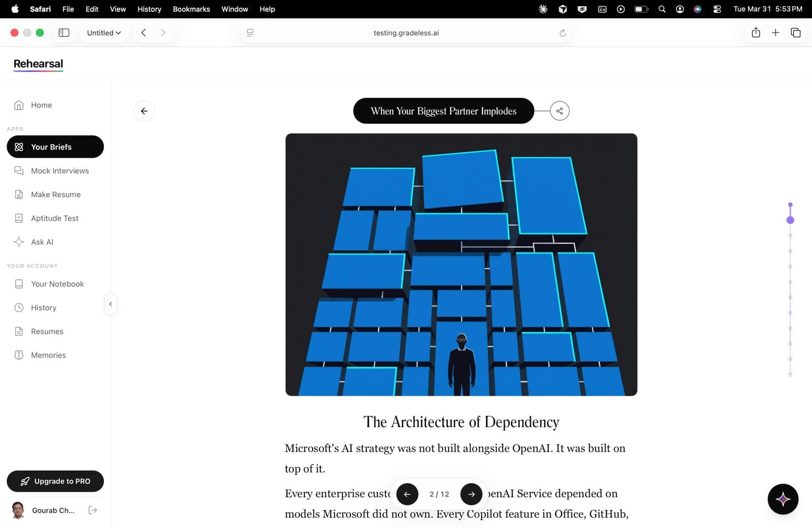The width and height of the screenshot is (812, 528).
Task: Open the Untitled tab group dropdown
Action: [x=104, y=32]
